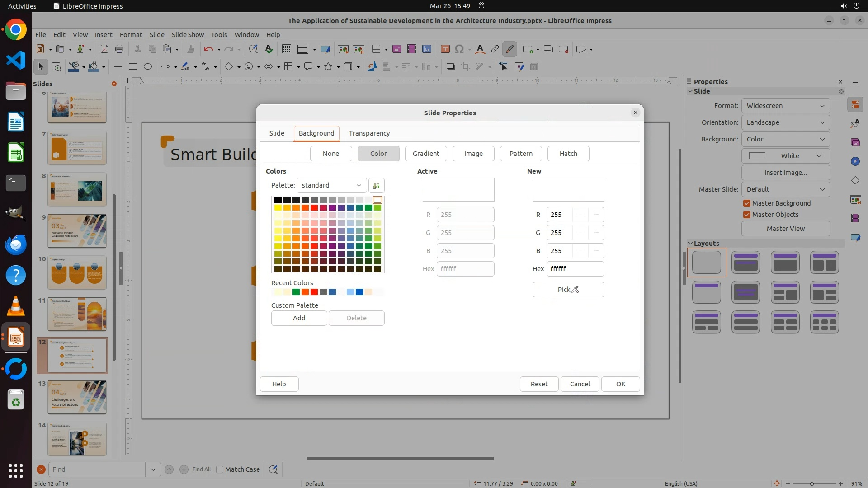
Task: Click the Display Grid toolbar icon
Action: (x=286, y=49)
